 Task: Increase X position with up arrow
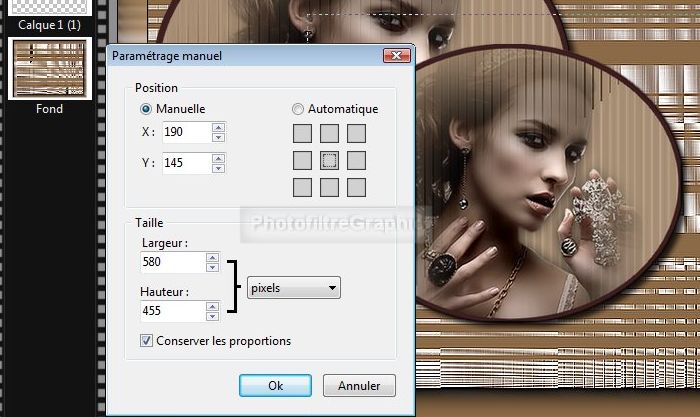(219, 127)
